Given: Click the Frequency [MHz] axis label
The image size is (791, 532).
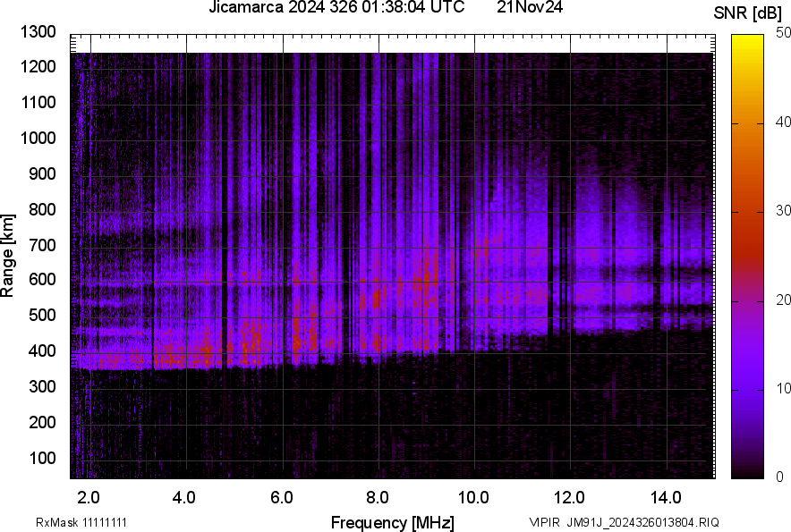Looking at the screenshot, I should click(x=392, y=522).
